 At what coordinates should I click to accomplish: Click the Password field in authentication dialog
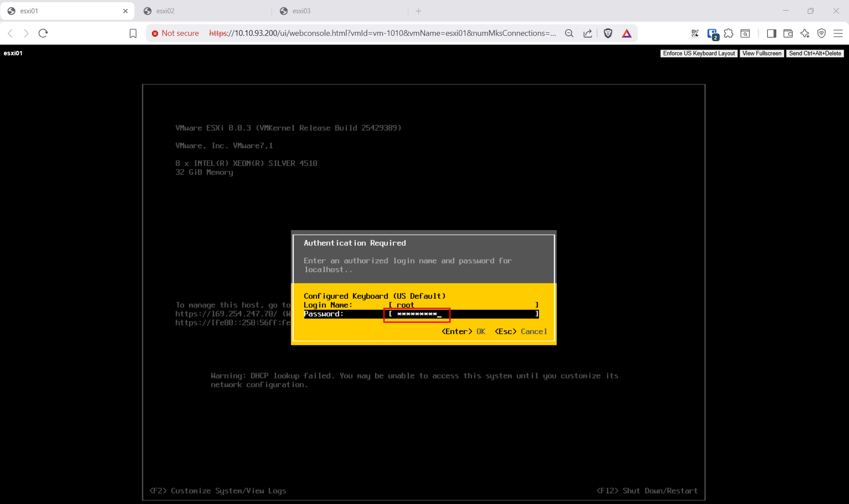464,314
